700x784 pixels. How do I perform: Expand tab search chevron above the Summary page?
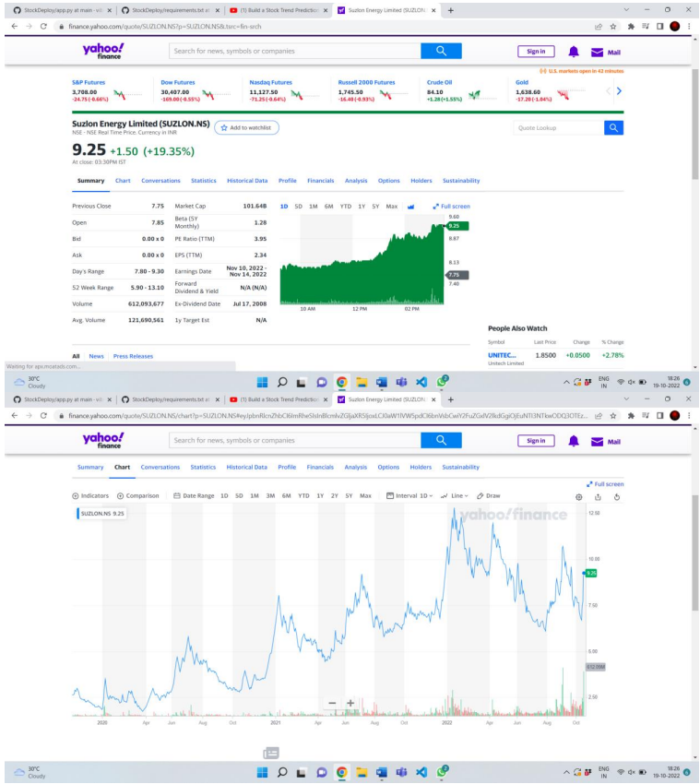click(626, 10)
